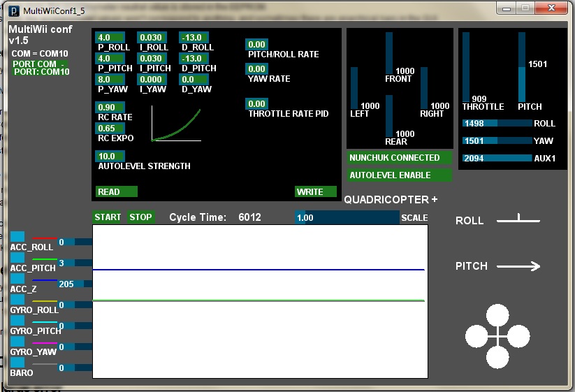This screenshot has width=575, height=392.
Task: Toggle the ACC_ROLL graph square
Action: [x=17, y=236]
